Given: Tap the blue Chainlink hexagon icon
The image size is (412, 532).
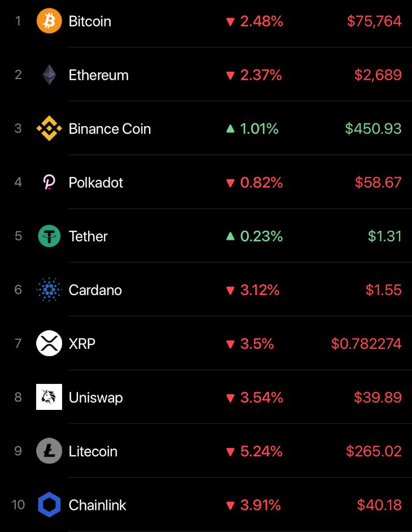Looking at the screenshot, I should 49,504.
